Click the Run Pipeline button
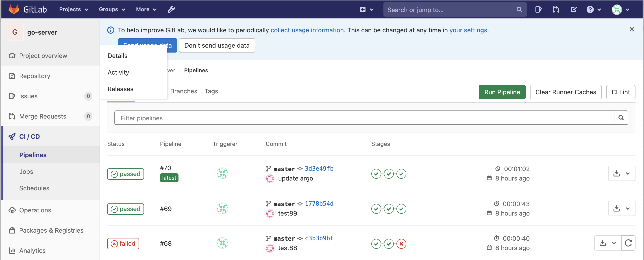The image size is (644, 260). [502, 92]
